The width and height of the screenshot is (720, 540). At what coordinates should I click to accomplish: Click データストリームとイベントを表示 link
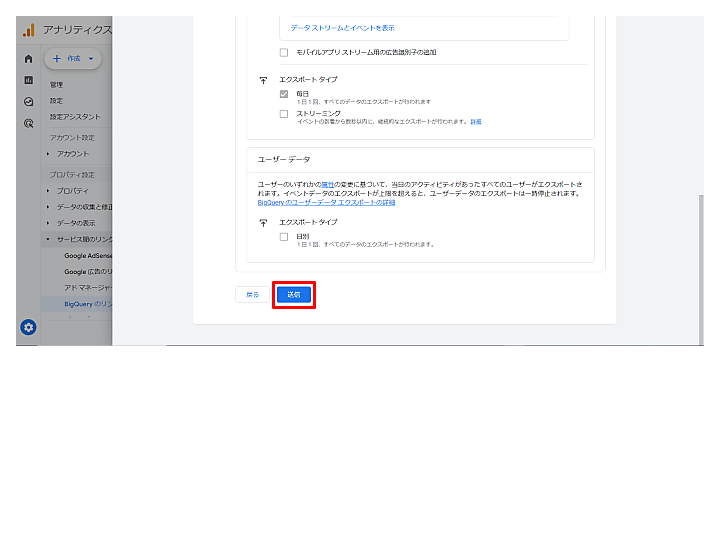click(x=343, y=28)
